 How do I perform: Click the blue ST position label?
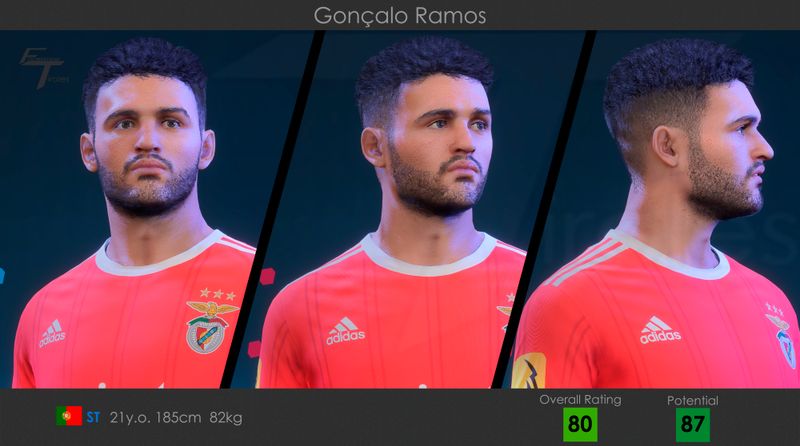pos(93,418)
